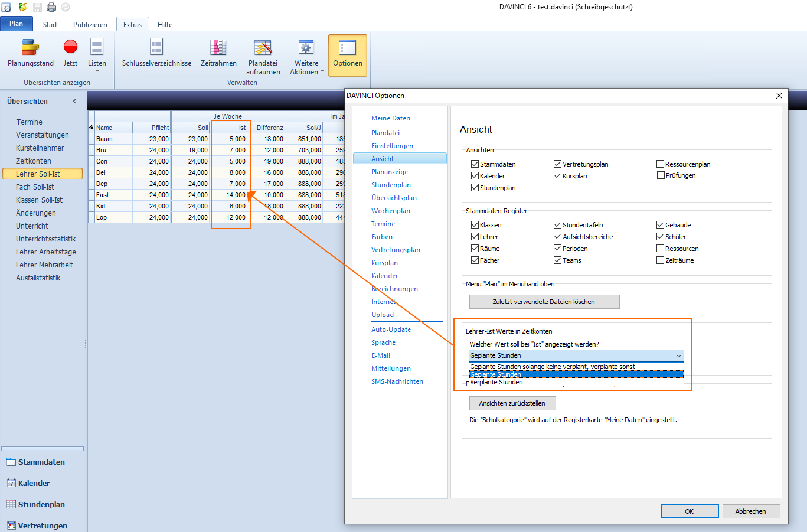The height and width of the screenshot is (532, 807).
Task: Open Einstellungen options page
Action: tap(392, 146)
